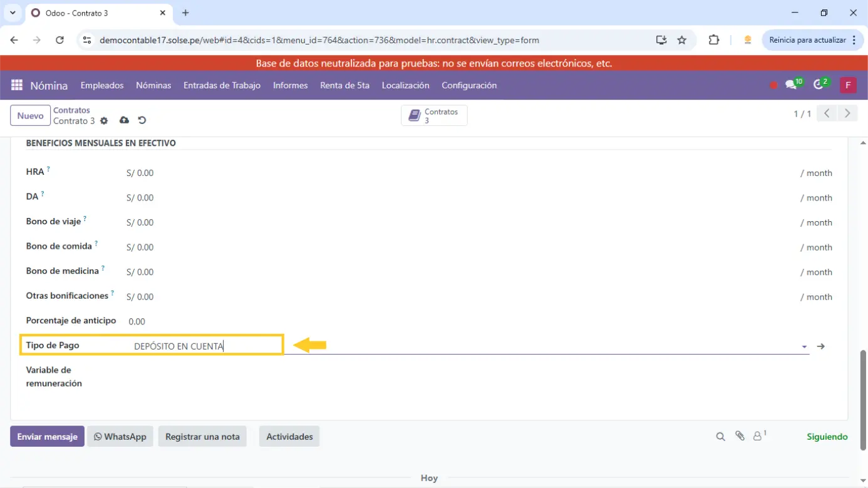Show followers via the person icon
The width and height of the screenshot is (868, 488).
pyautogui.click(x=758, y=436)
